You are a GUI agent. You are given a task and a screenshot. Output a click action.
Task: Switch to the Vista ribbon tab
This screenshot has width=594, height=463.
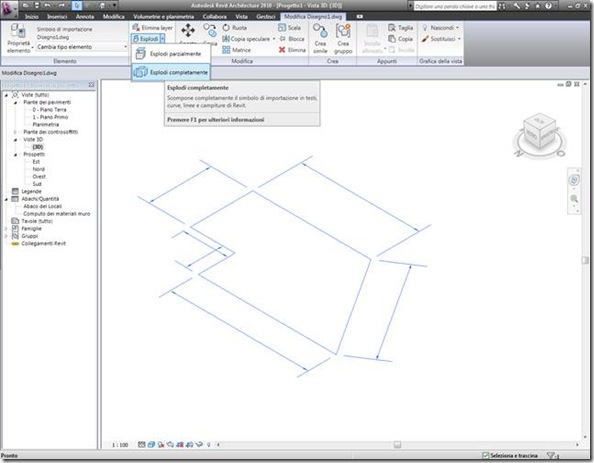tap(241, 17)
